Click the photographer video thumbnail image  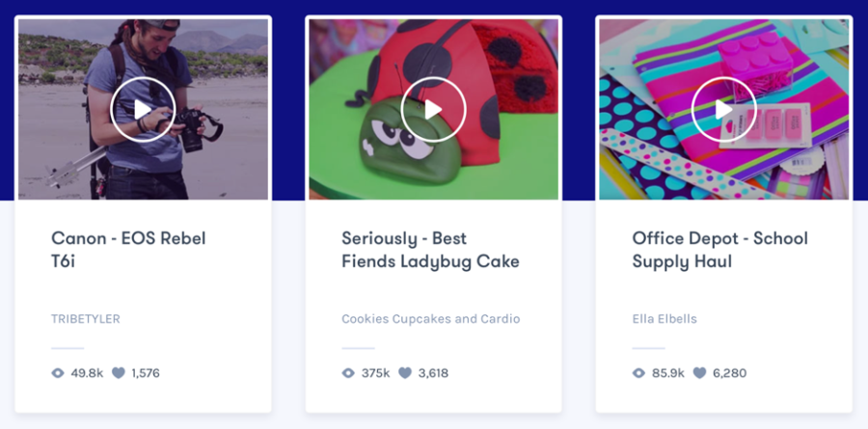(143, 109)
